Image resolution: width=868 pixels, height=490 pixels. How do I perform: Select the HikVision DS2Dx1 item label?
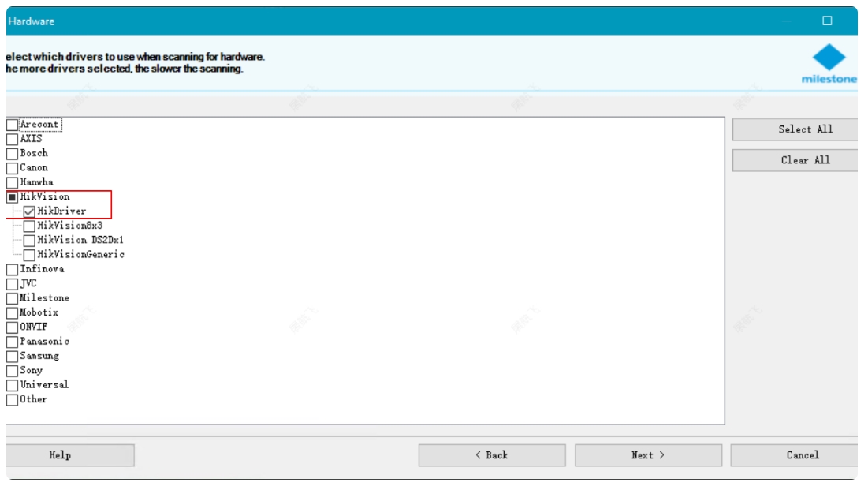click(x=80, y=239)
